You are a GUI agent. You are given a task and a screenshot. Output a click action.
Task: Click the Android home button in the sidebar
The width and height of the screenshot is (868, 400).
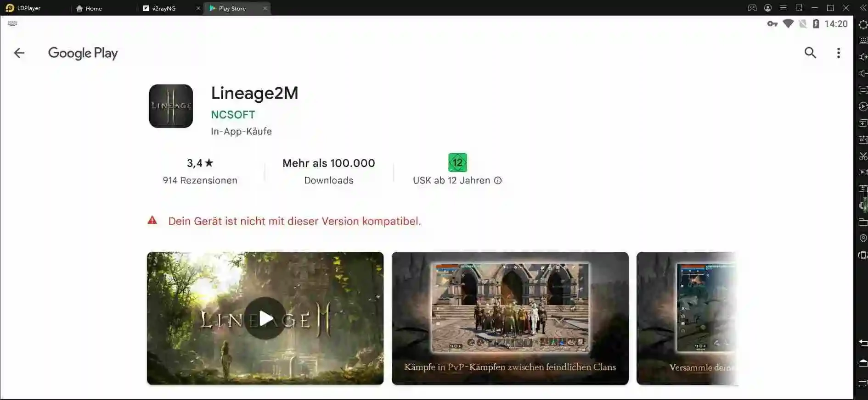[863, 363]
